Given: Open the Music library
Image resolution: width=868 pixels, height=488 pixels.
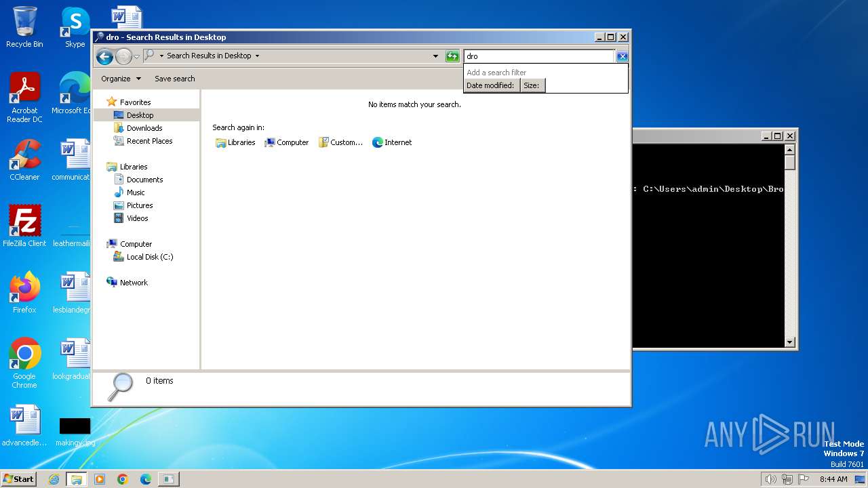Looking at the screenshot, I should [136, 192].
